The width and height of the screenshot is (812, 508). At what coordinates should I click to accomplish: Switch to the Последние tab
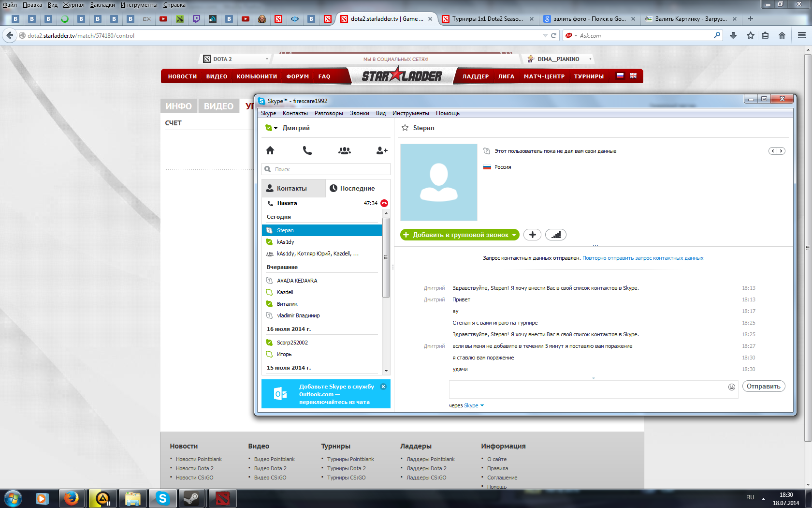click(x=357, y=188)
